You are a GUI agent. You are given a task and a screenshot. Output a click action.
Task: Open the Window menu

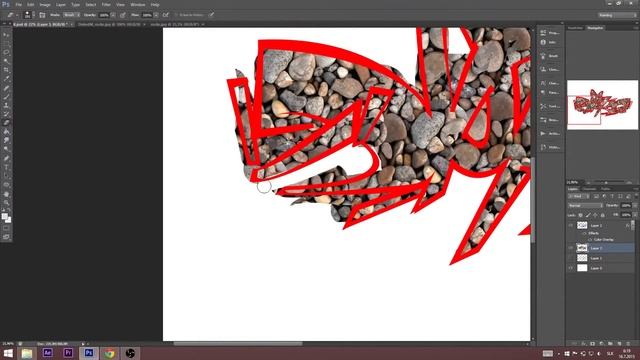click(x=138, y=5)
